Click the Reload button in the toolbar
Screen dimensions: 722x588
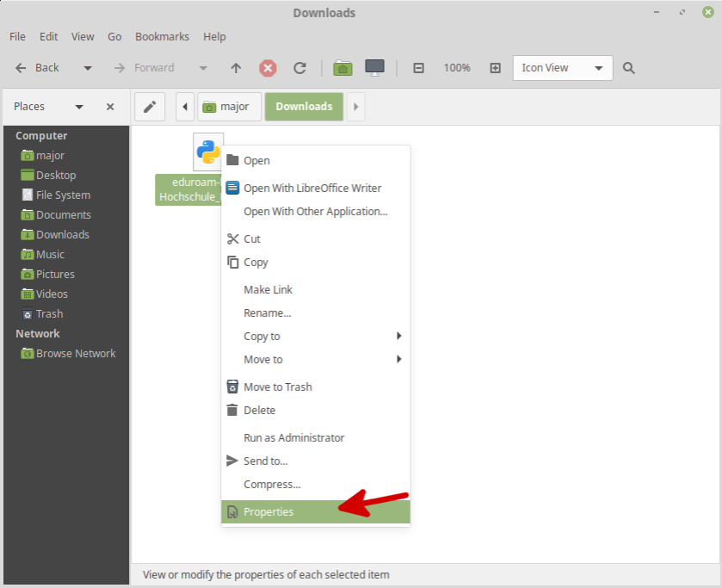pos(299,68)
